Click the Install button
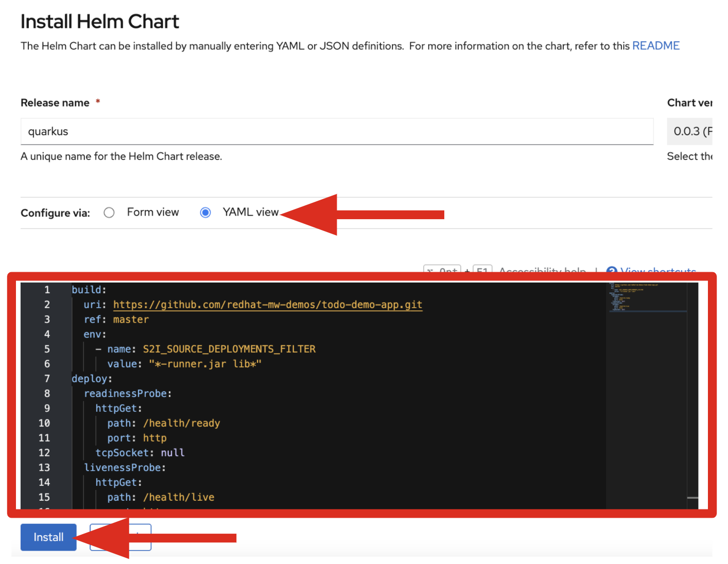 tap(48, 537)
